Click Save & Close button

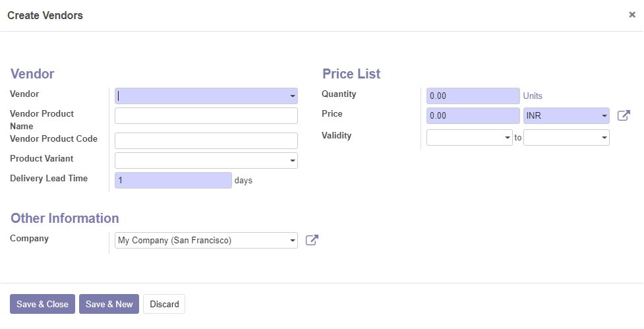pyautogui.click(x=42, y=304)
